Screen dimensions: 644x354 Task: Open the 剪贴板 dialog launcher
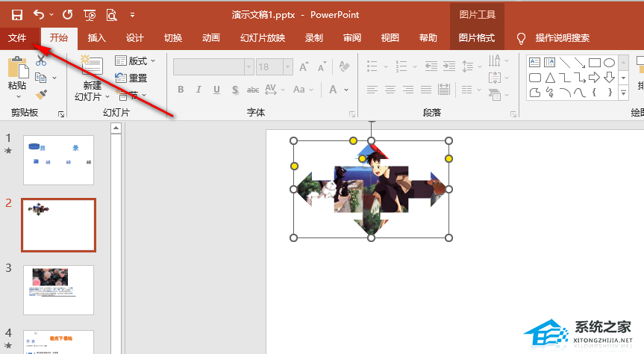point(61,114)
